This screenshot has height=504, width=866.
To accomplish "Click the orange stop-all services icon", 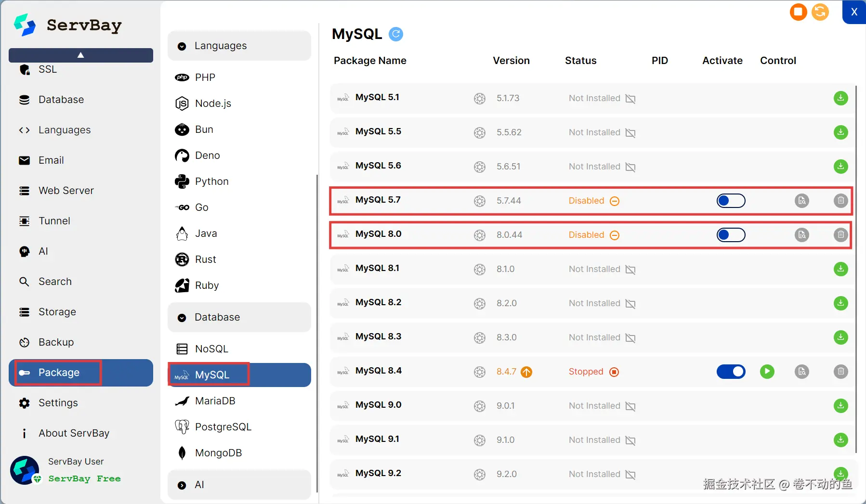I will point(798,12).
